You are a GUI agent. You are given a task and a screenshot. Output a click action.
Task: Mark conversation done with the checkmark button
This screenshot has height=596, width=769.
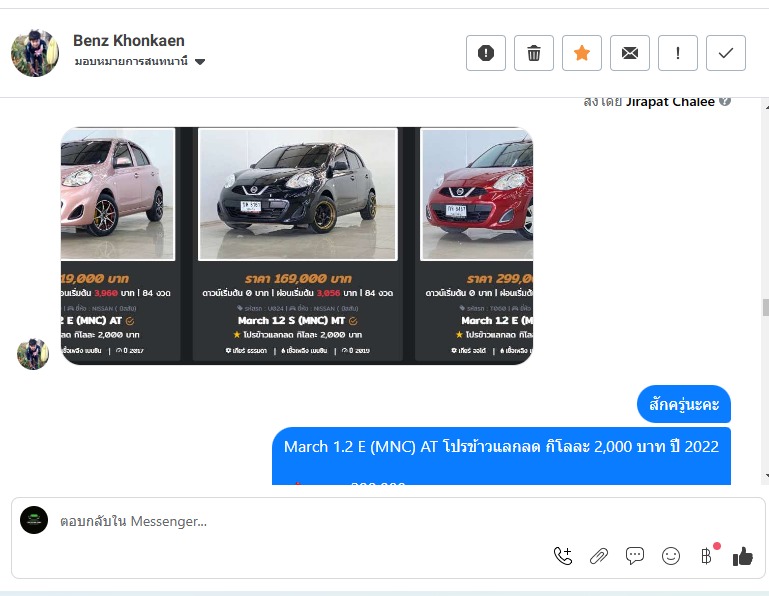(x=726, y=53)
